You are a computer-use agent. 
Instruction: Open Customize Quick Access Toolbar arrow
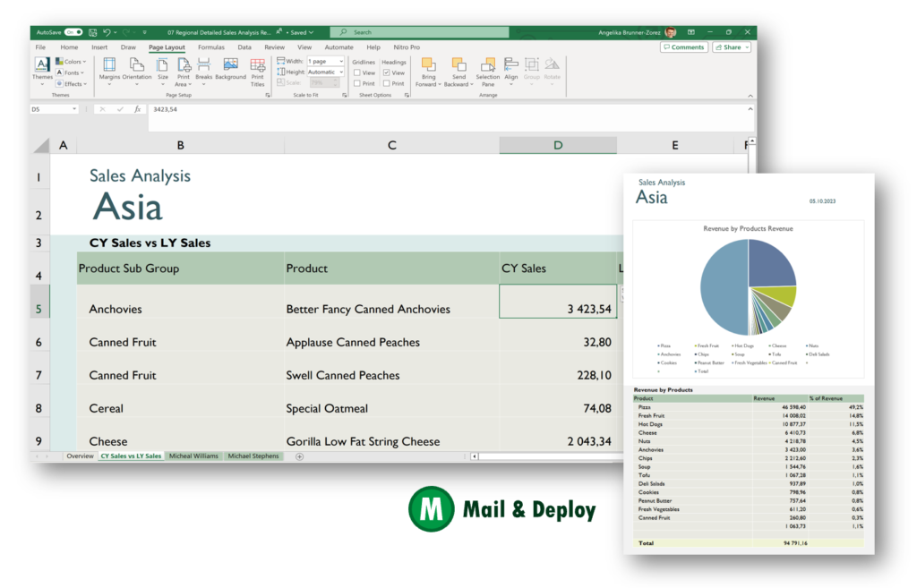144,32
